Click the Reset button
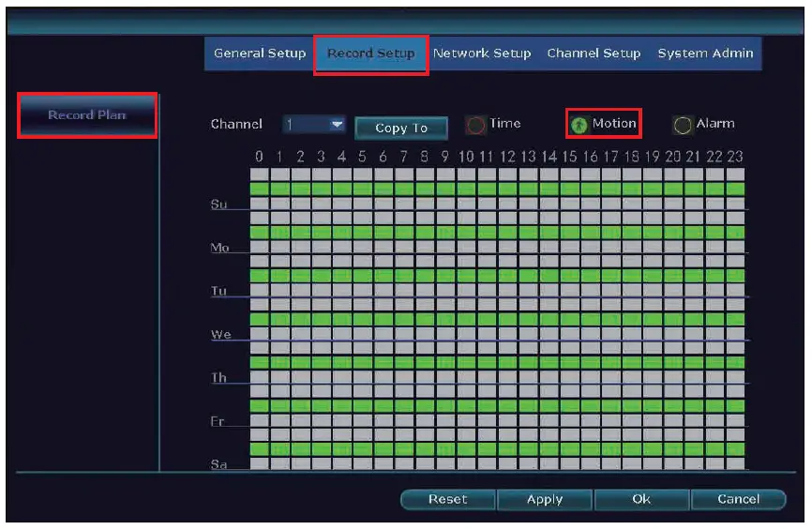The image size is (812, 530). click(x=448, y=499)
